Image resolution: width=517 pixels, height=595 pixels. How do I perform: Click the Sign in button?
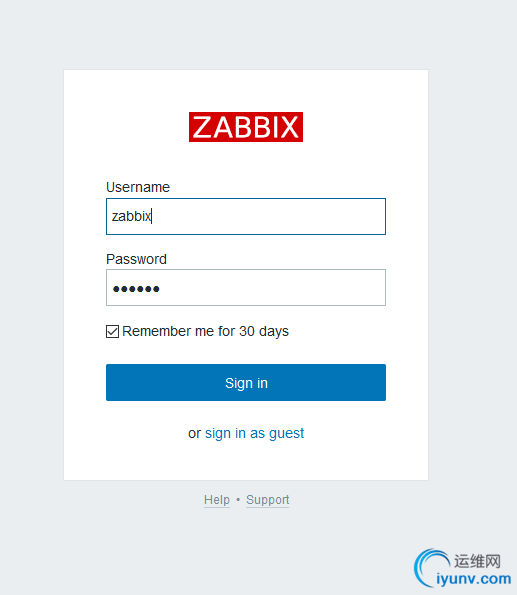[x=246, y=382]
